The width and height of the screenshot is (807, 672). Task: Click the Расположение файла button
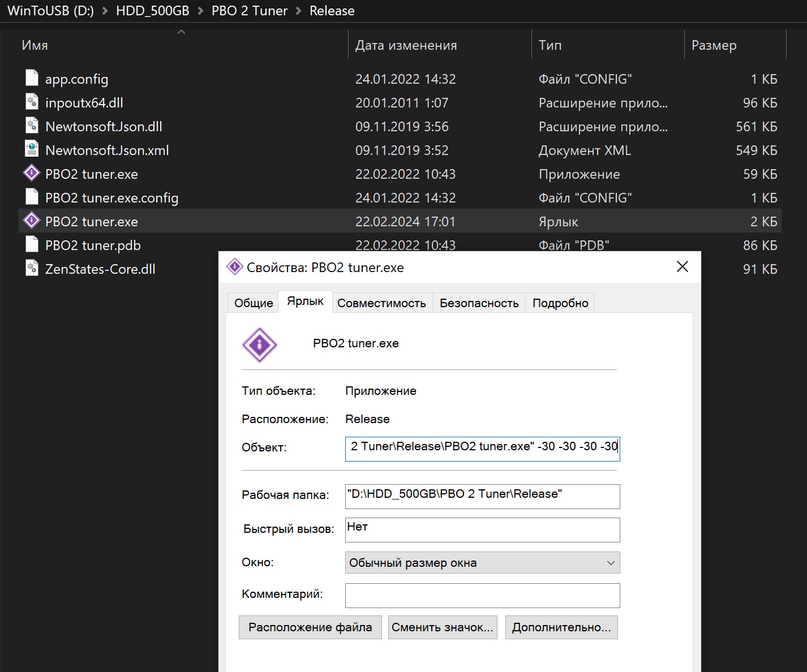[310, 627]
